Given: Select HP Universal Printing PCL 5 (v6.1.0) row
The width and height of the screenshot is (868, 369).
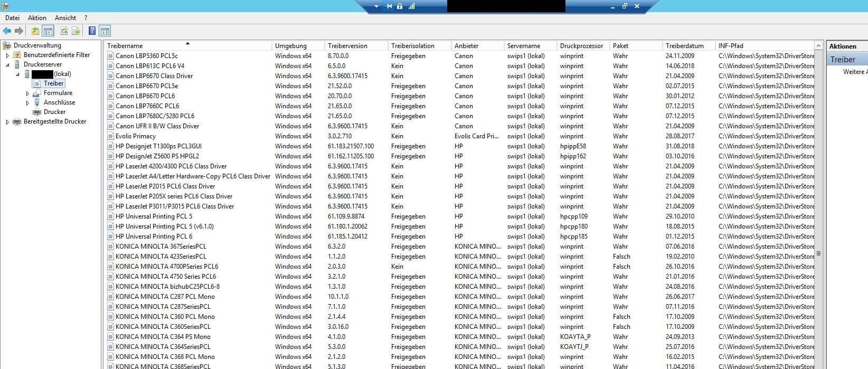Looking at the screenshot, I should [459, 226].
